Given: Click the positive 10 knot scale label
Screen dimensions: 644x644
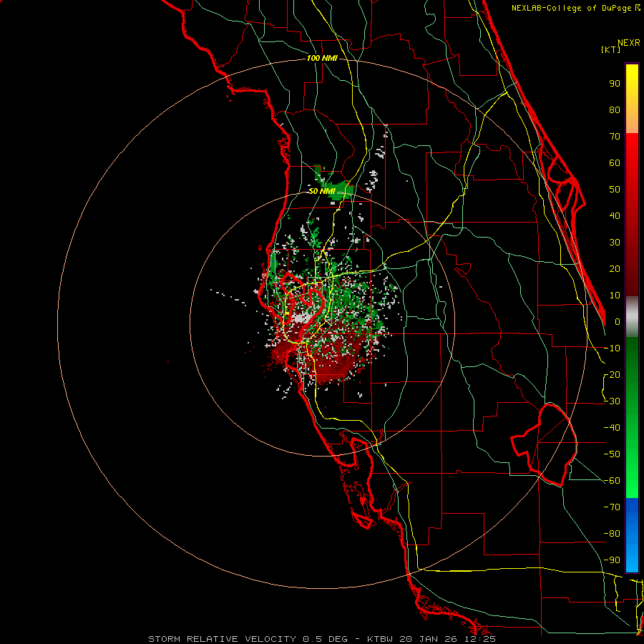Looking at the screenshot, I should click(615, 296).
